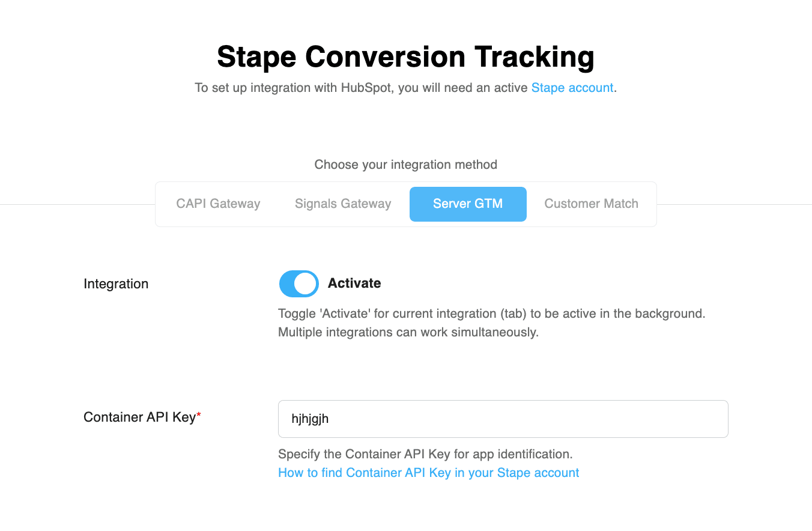Click the white knob of the Activate switch
The image size is (812, 531).
(306, 284)
